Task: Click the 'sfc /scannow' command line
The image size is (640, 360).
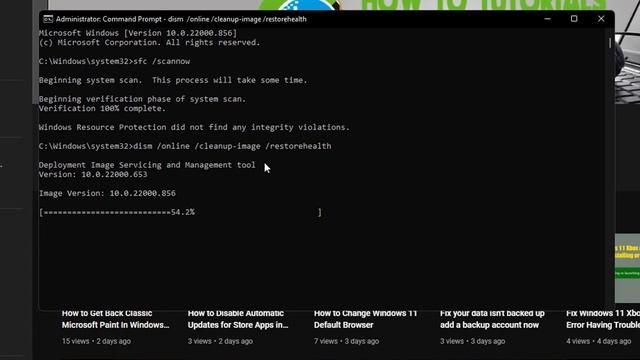Action: pyautogui.click(x=114, y=61)
